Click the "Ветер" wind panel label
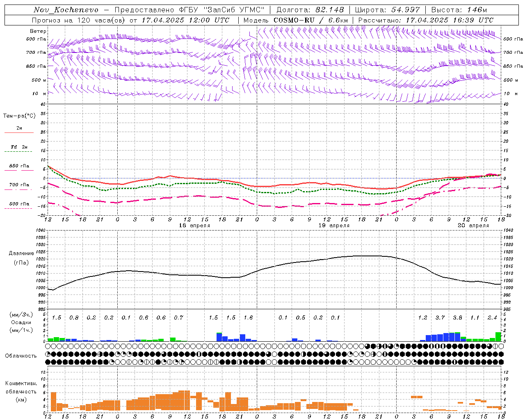525x420 pixels. point(38,31)
